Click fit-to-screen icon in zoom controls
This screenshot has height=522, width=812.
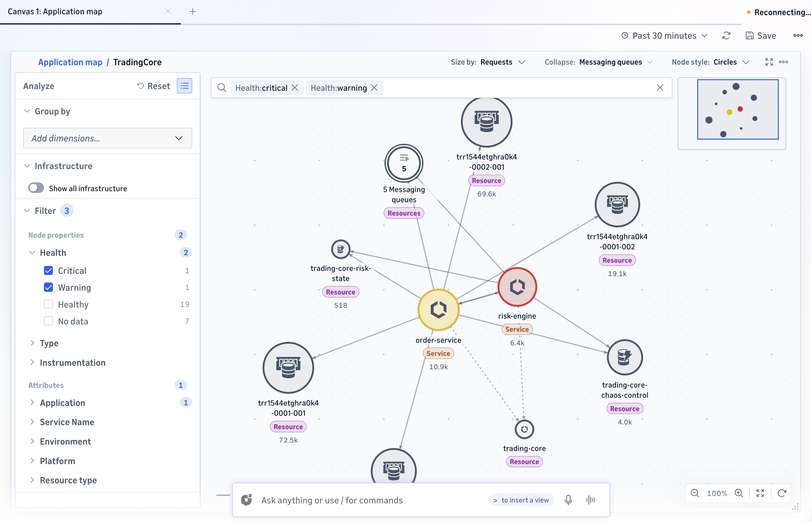(x=760, y=493)
